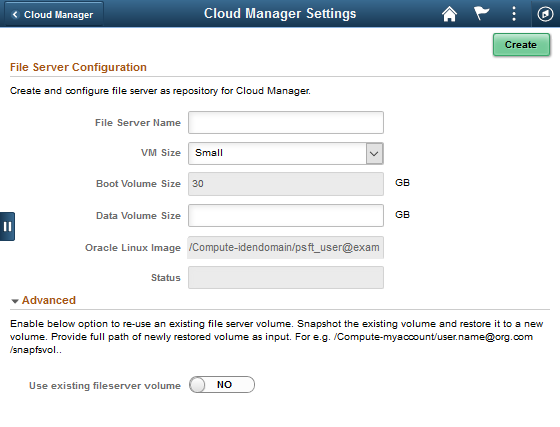Toggle Use existing fileserver volume switch
The height and width of the screenshot is (427, 560).
point(222,385)
